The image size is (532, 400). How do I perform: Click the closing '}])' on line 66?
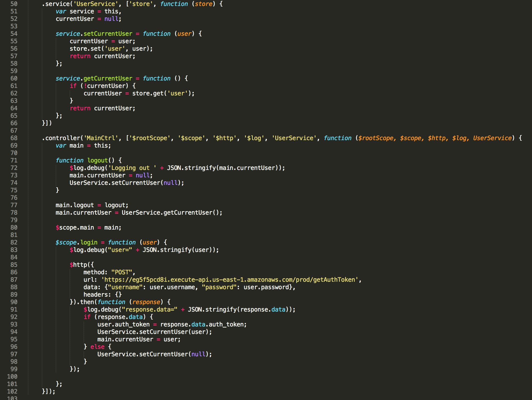[47, 123]
